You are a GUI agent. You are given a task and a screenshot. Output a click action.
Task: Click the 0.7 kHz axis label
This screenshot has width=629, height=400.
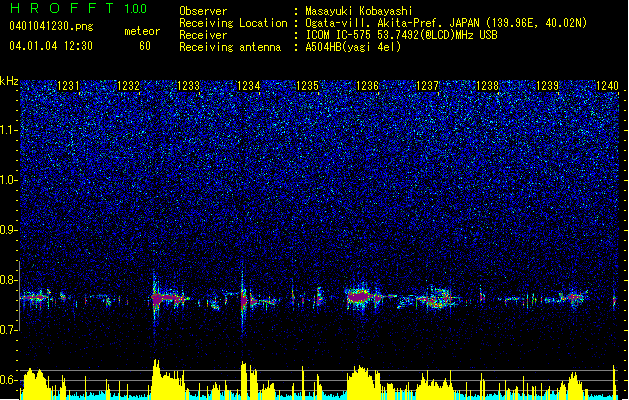coord(8,330)
